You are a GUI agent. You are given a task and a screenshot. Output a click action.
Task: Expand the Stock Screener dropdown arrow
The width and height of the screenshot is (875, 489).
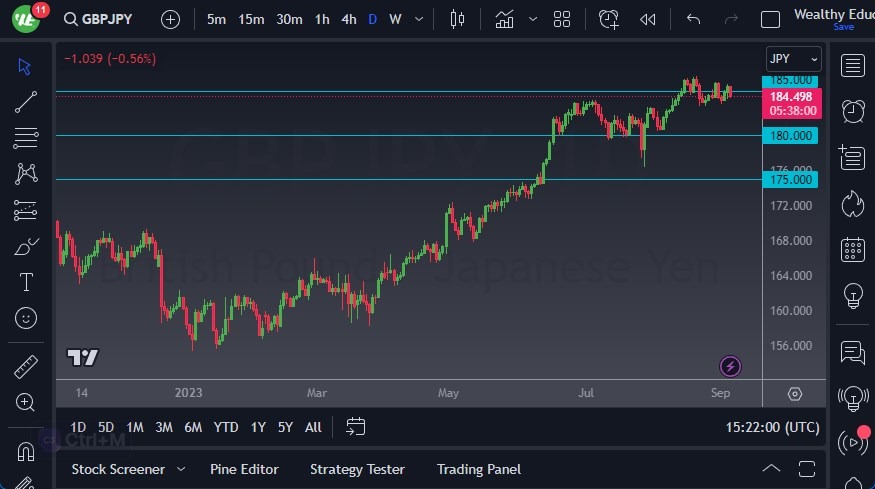[x=181, y=469]
